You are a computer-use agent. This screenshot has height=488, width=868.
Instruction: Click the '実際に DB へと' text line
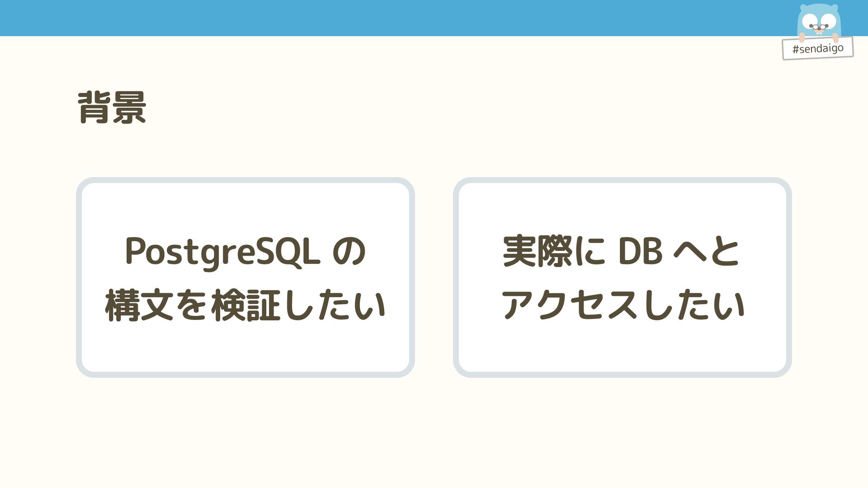coord(621,251)
